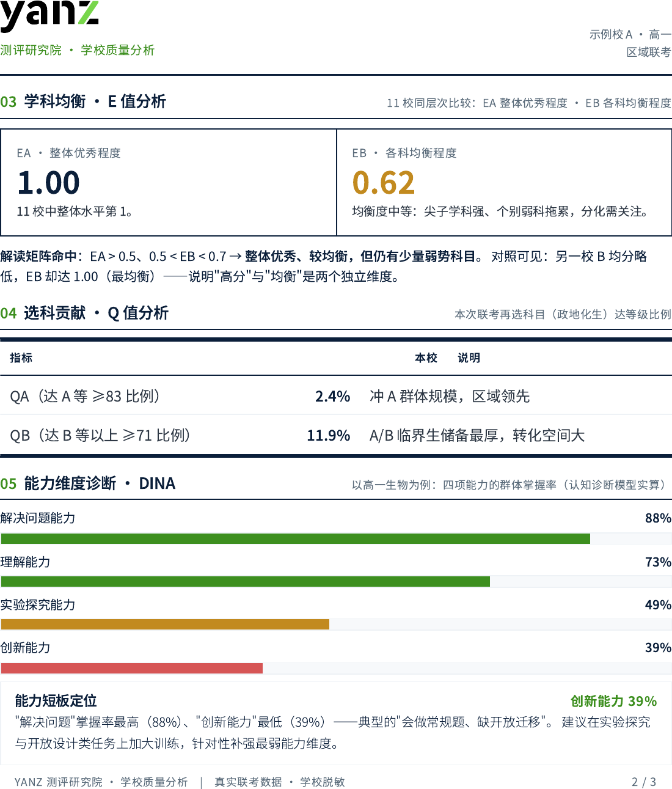Click the "11 校同层次比较" subtitle note

pyautogui.click(x=529, y=103)
